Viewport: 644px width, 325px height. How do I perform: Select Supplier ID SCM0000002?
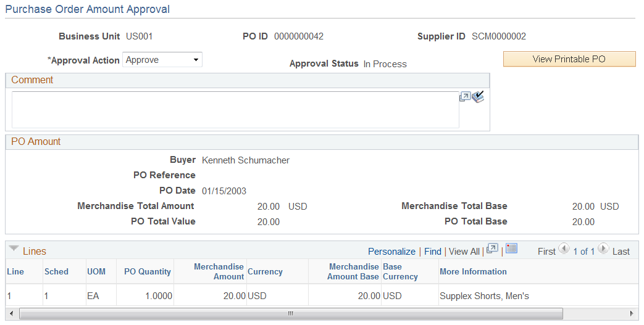coord(499,36)
